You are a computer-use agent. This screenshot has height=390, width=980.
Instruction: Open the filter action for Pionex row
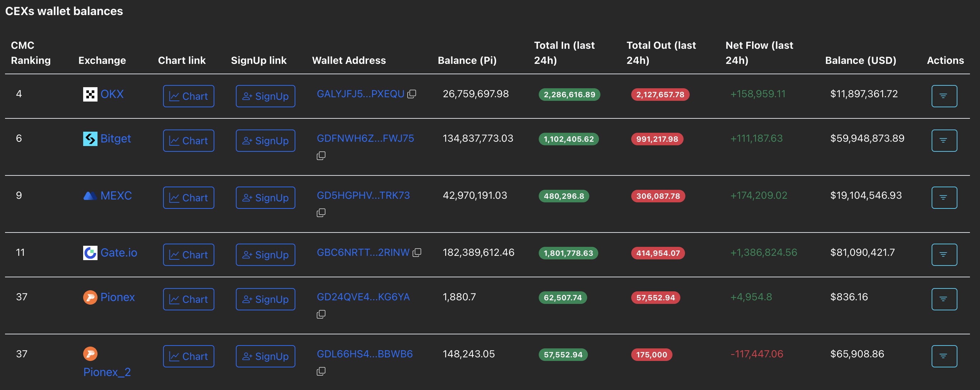pos(944,299)
